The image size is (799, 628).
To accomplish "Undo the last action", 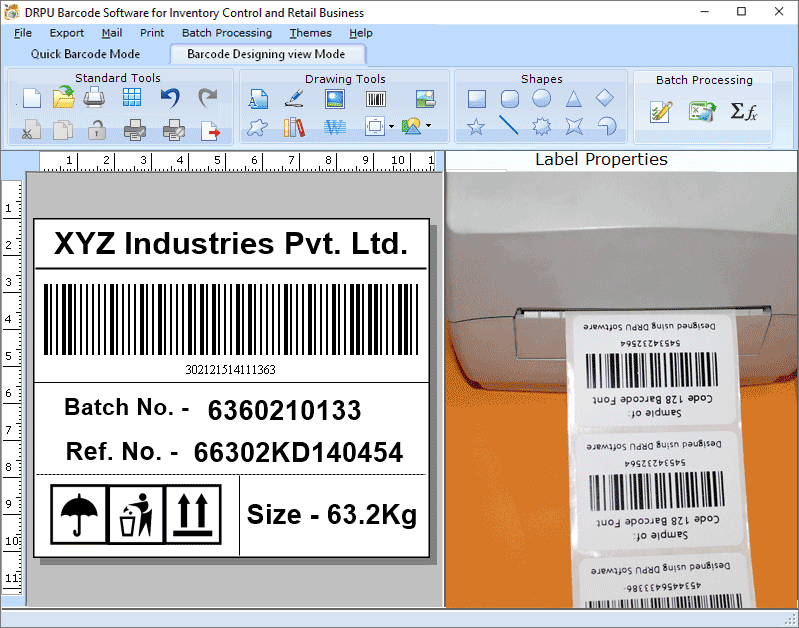I will (x=170, y=97).
